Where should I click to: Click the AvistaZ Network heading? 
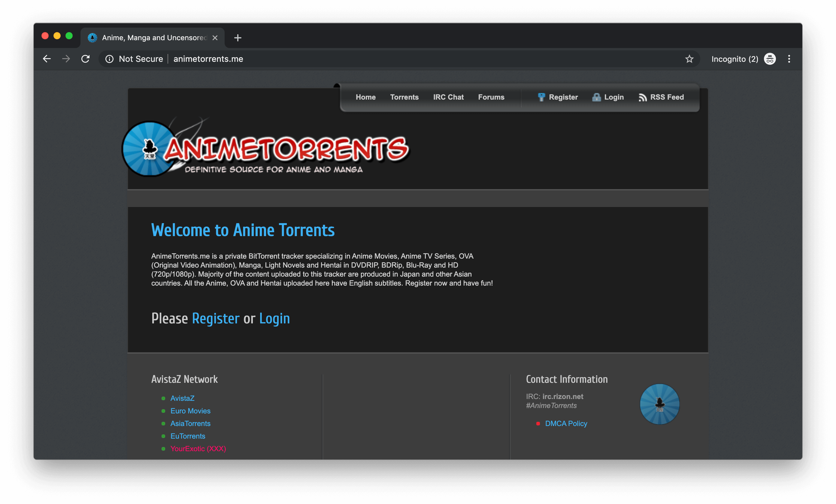tap(184, 379)
